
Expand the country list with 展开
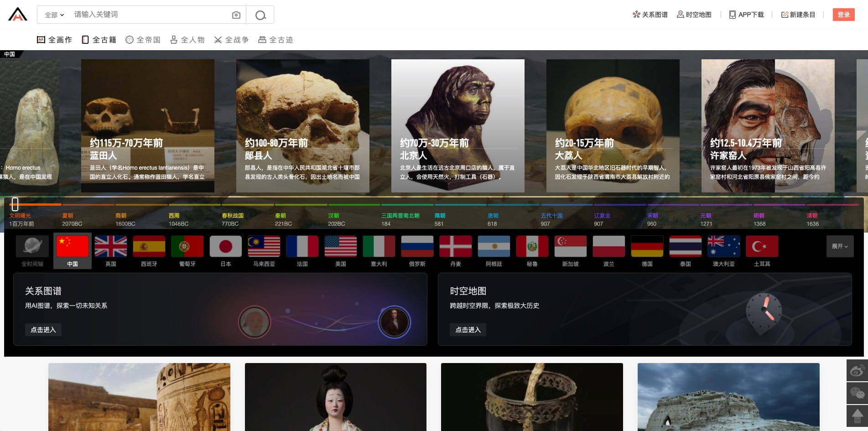click(x=839, y=246)
